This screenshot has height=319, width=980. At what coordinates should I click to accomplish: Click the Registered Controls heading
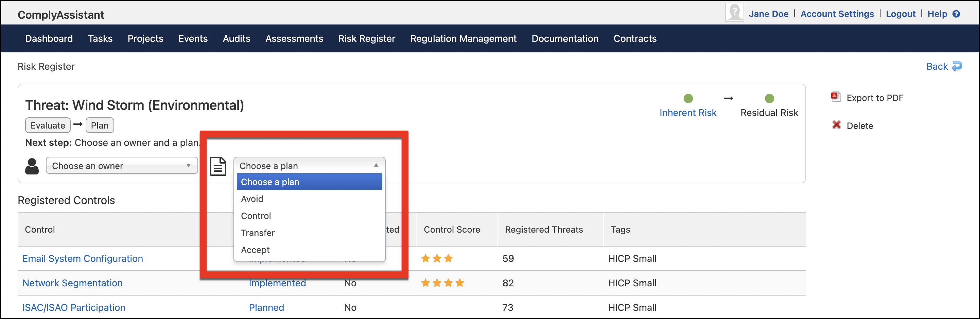click(x=66, y=200)
